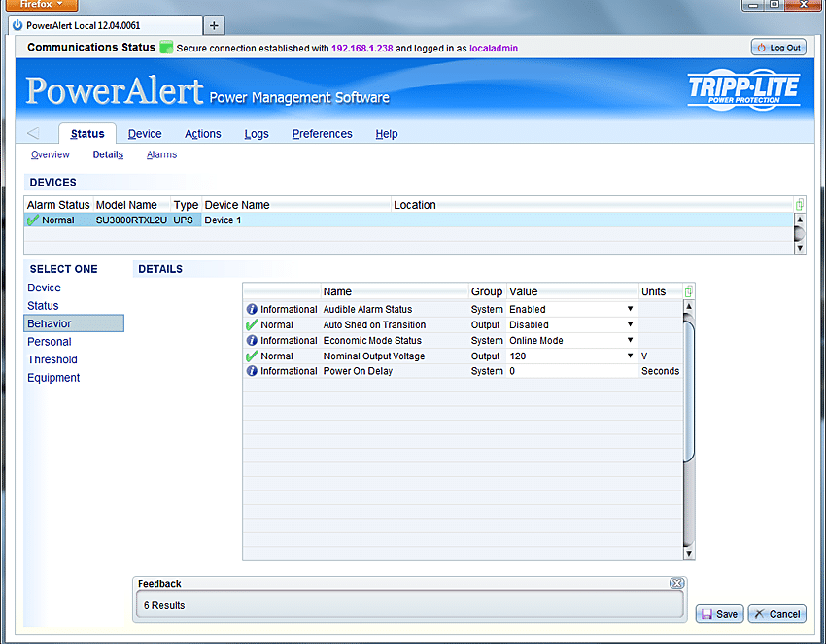Image resolution: width=826 pixels, height=644 pixels.
Task: Click the Normal alarm checkmark in Devices table
Action: pos(33,220)
